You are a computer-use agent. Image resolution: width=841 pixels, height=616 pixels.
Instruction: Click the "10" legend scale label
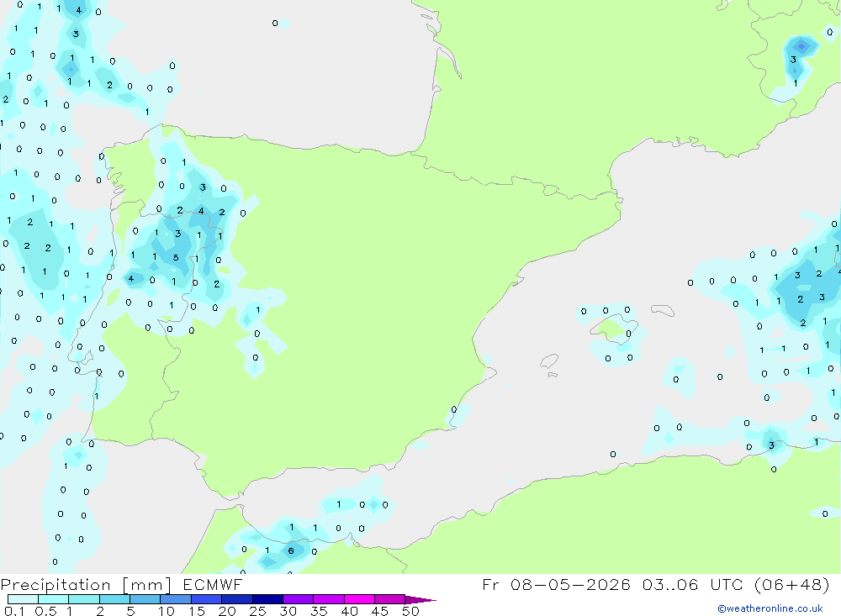(167, 611)
